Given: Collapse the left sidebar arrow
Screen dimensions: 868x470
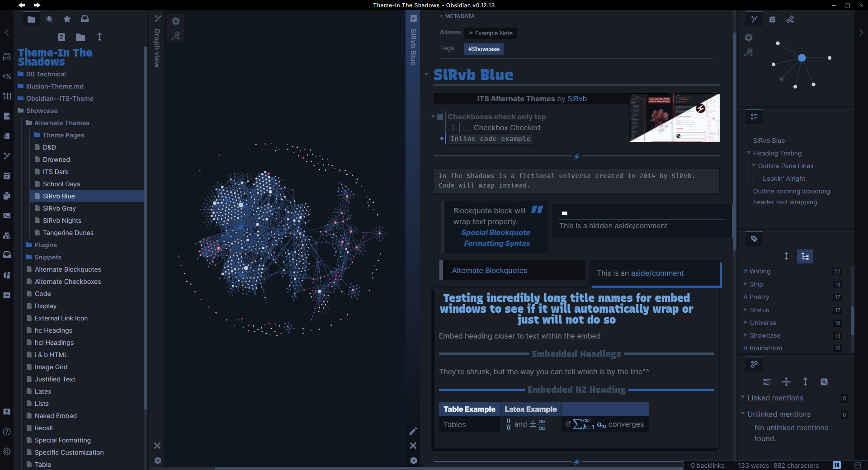Looking at the screenshot, I should [7, 33].
